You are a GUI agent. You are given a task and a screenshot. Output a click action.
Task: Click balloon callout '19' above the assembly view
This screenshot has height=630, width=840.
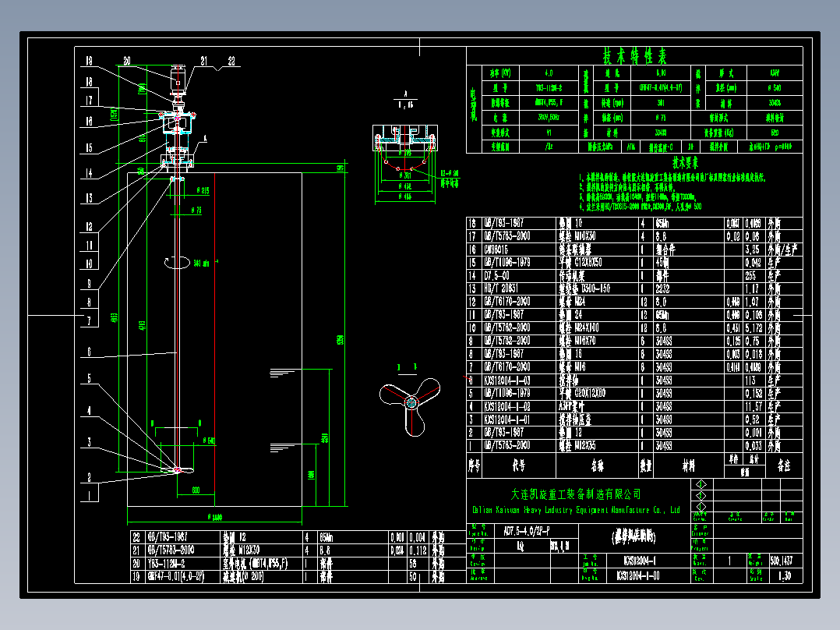89,61
